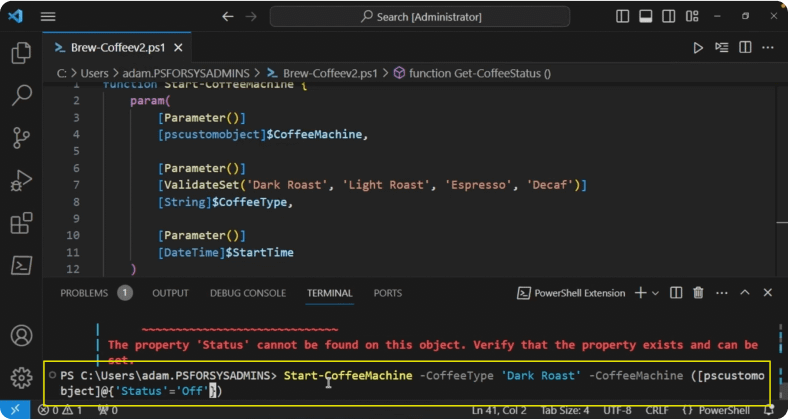
Task: Select the PowerShell Extension terminal
Action: coord(571,293)
